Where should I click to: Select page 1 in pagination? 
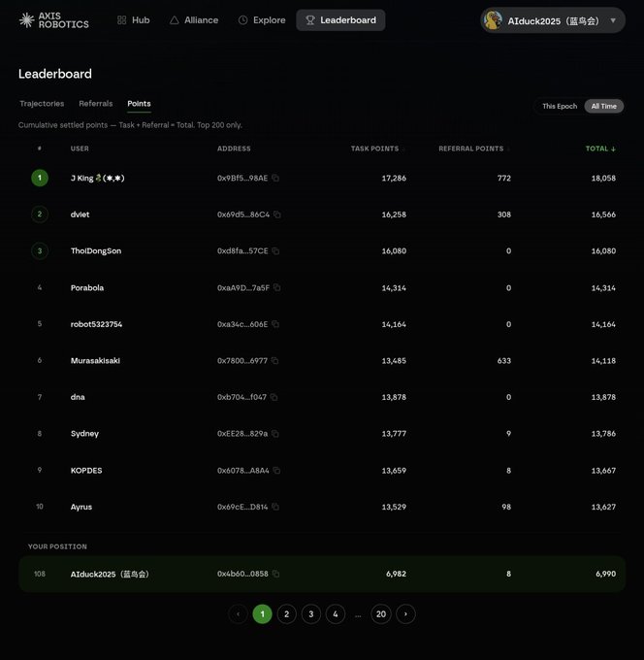(x=263, y=613)
